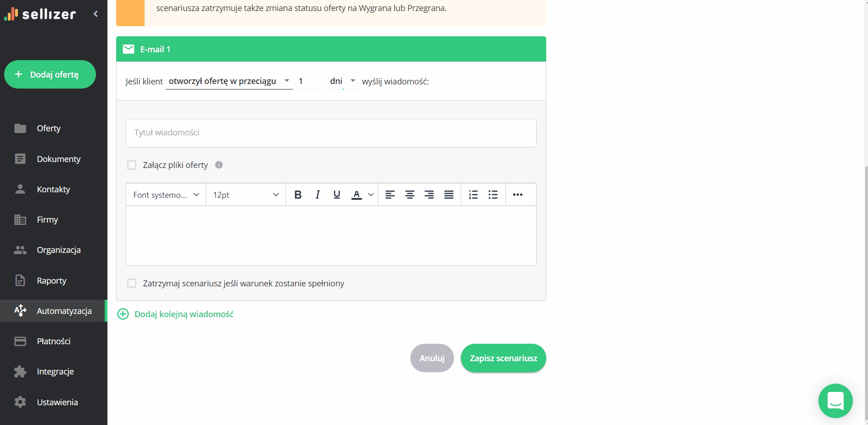Insert a bulleted list
This screenshot has height=425, width=868.
(x=493, y=195)
